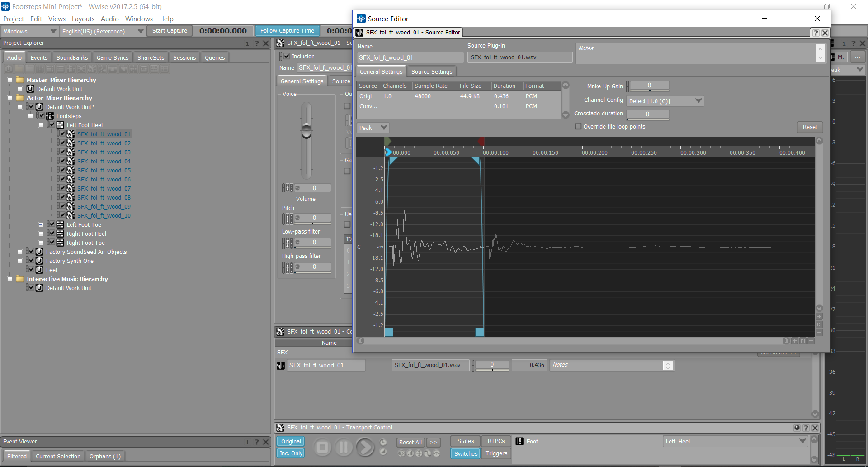This screenshot has width=868, height=467.
Task: Click the pin icon in Transport Control header
Action: point(797,428)
